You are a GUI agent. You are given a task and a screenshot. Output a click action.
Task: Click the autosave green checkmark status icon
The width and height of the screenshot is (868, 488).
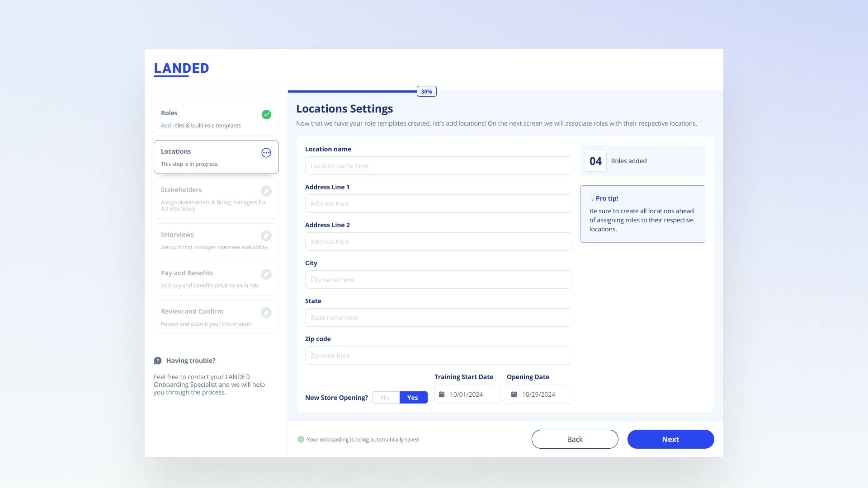[x=301, y=440]
